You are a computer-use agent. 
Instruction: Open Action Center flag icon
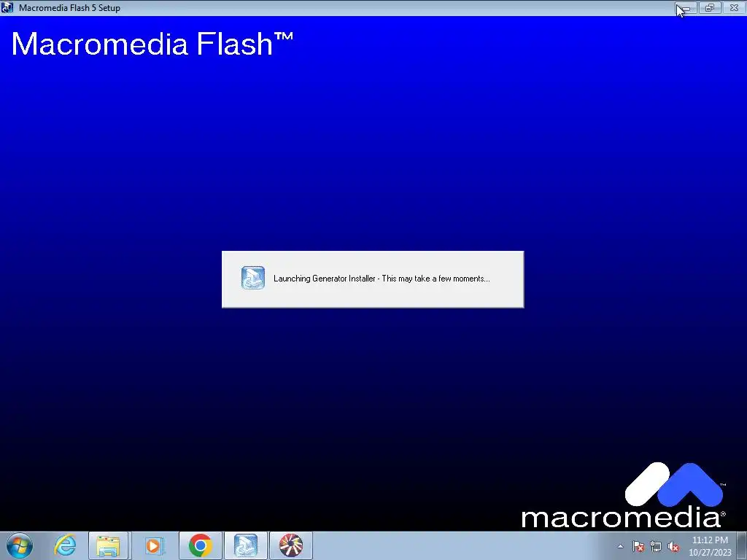point(638,546)
